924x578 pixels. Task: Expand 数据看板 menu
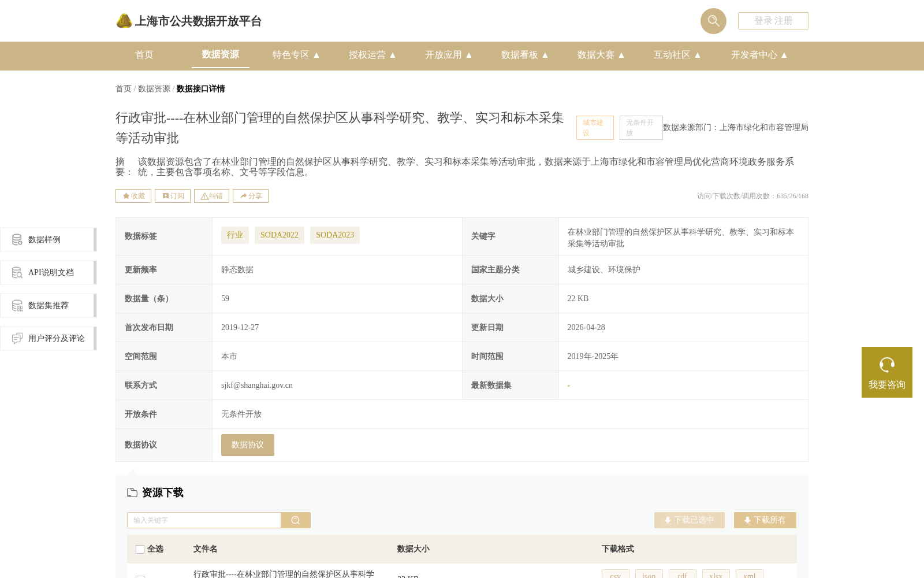tap(525, 55)
